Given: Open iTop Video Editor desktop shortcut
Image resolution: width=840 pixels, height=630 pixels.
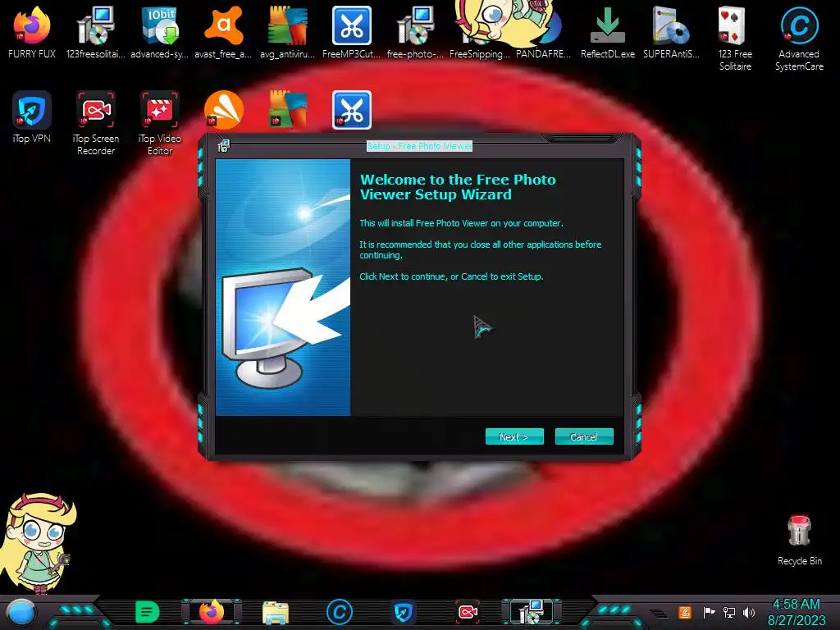Looking at the screenshot, I should pos(160,123).
